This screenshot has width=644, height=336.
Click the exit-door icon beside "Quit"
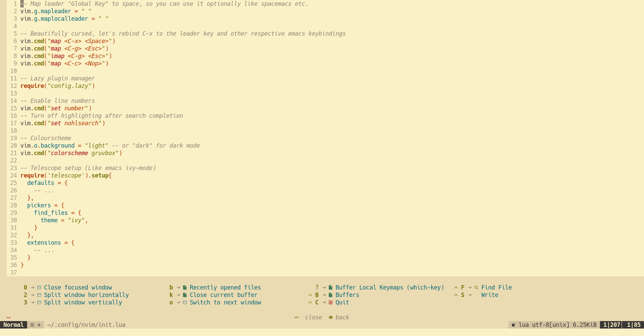330,302
